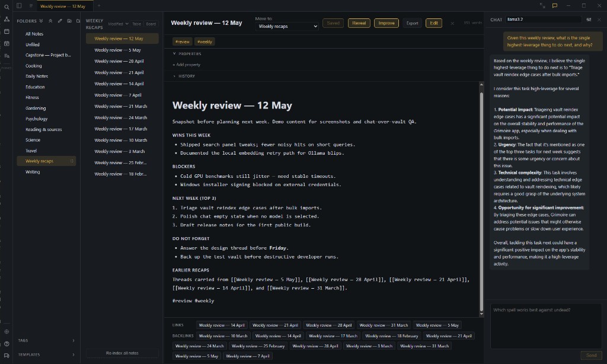Click the #review tag chip
The width and height of the screenshot is (607, 364).
click(182, 42)
